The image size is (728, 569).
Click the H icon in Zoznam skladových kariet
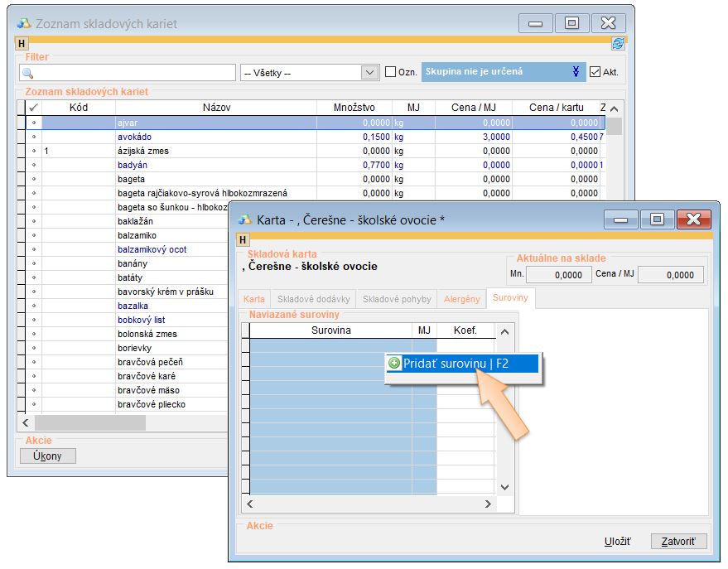22,43
